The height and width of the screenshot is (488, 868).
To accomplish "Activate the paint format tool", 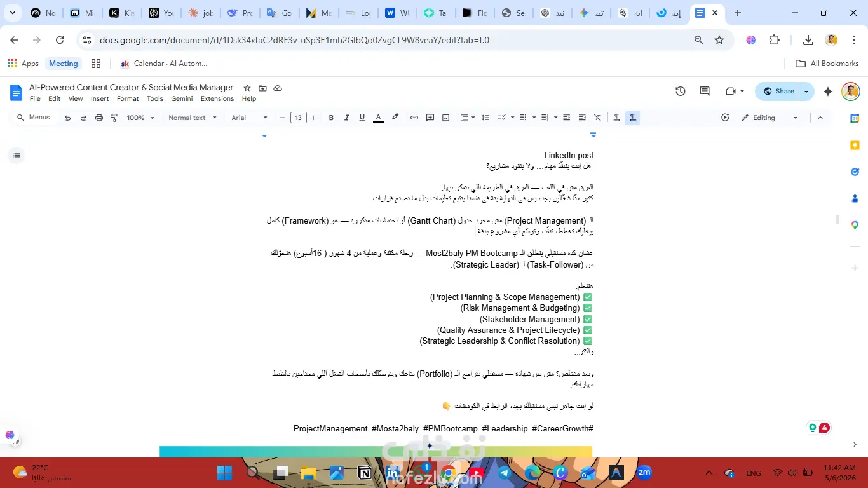I will tap(114, 118).
